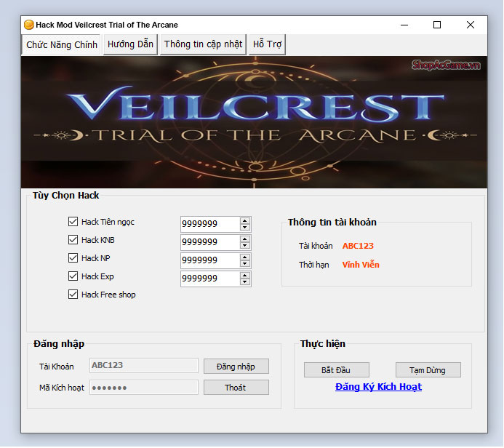504x448 pixels.
Task: Lower the Hack NP value using down arrow
Action: [x=244, y=264]
